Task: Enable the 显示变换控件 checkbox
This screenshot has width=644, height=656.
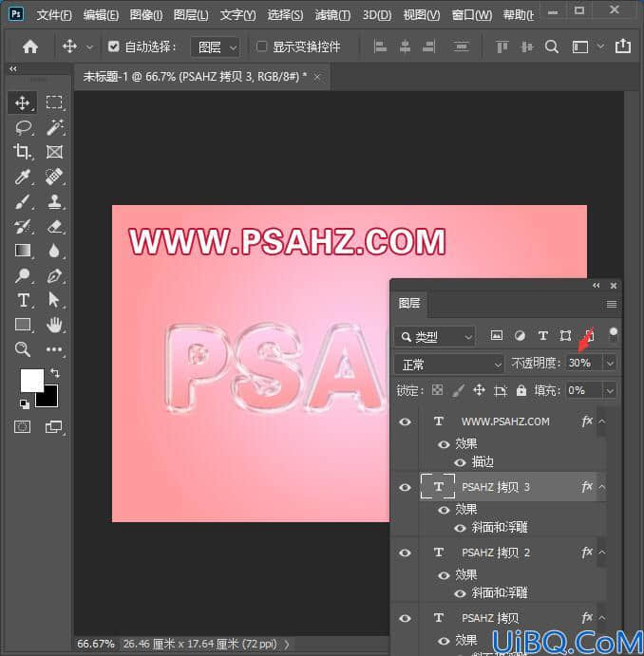Action: pyautogui.click(x=261, y=46)
